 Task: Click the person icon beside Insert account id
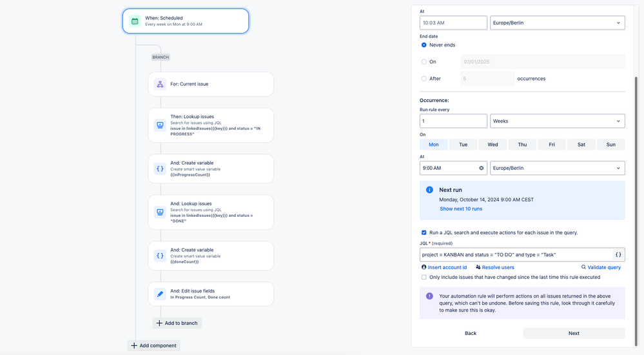coord(424,267)
